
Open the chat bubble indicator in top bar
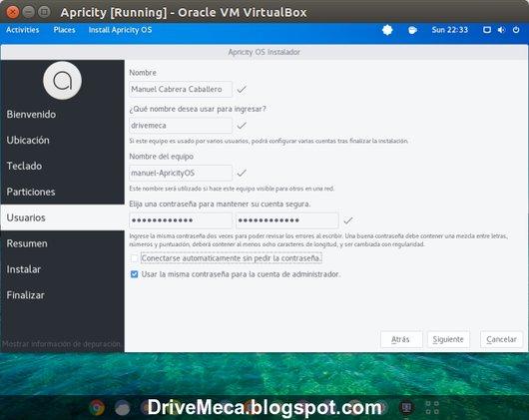click(412, 30)
